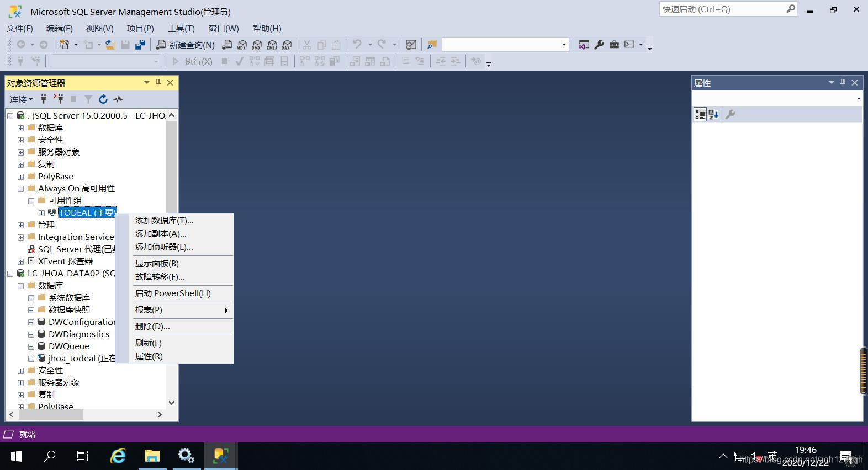Open Properties panel window options dropdown arrow
The image size is (868, 470).
coord(832,82)
